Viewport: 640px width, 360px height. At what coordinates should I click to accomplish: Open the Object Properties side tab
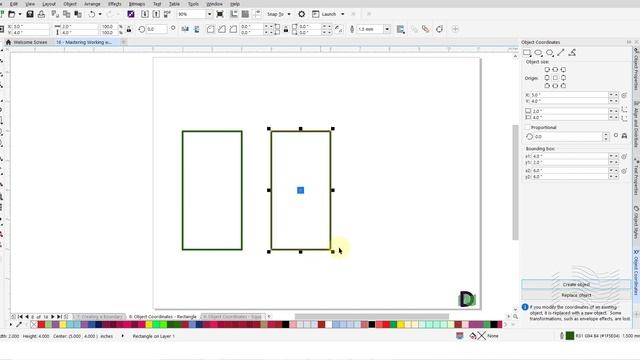click(636, 69)
